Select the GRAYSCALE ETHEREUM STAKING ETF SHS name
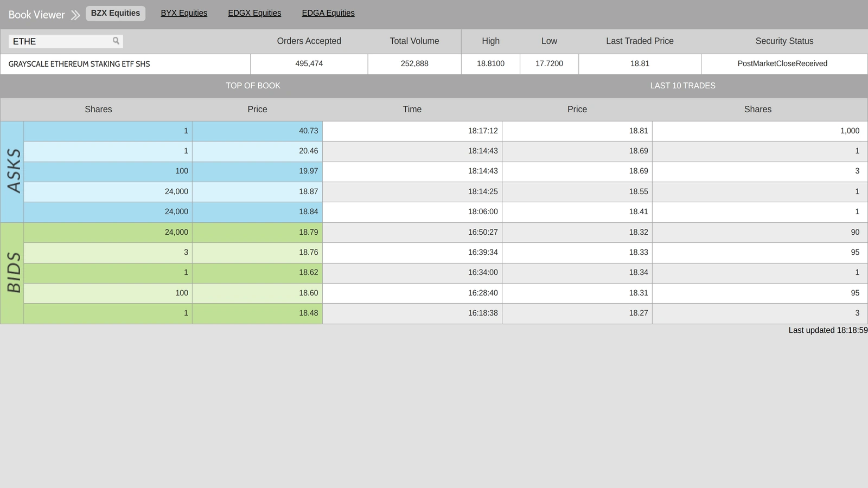The height and width of the screenshot is (488, 868). 79,64
